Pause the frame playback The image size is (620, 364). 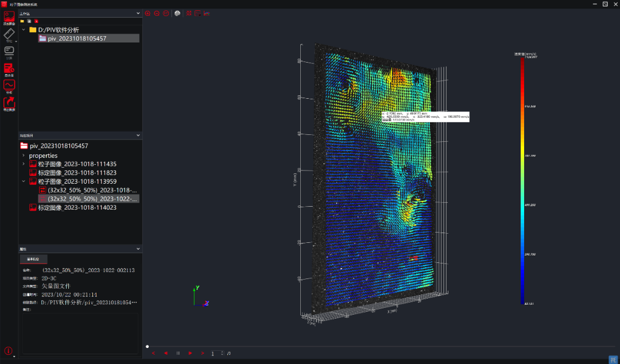[178, 353]
